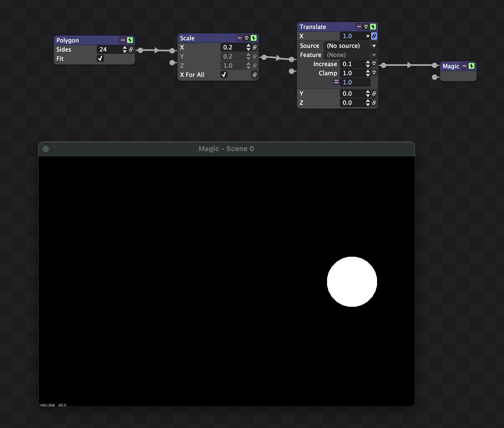
Task: Click the Scale module's second input connector
Action: point(172,63)
